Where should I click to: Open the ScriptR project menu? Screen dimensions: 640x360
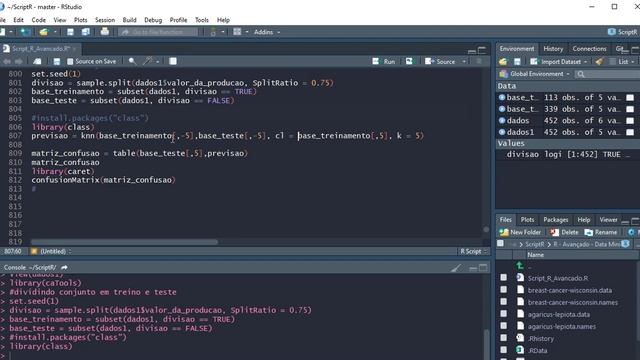(x=623, y=32)
